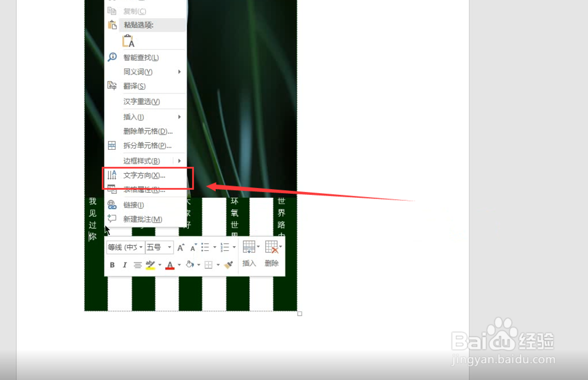
Task: Apply yellow text highlight color
Action: 151,265
